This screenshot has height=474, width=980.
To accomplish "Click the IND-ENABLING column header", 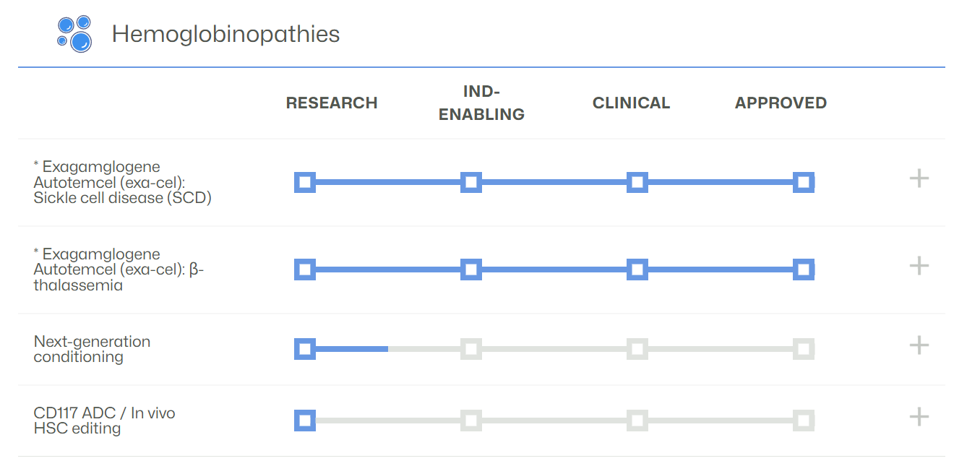I will [481, 103].
